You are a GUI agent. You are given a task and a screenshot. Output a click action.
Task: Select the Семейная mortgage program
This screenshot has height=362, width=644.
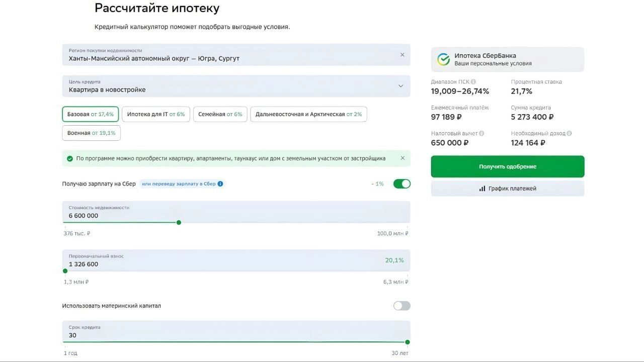220,115
